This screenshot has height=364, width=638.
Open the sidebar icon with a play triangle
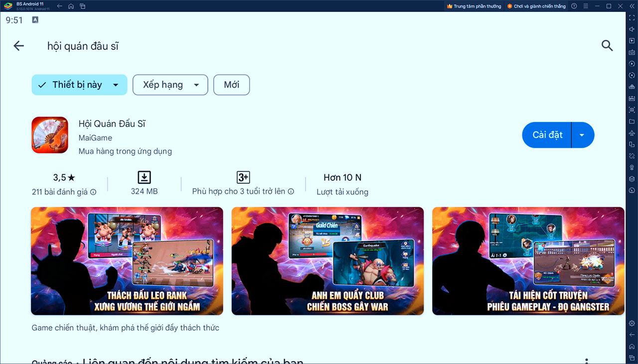coord(632,64)
